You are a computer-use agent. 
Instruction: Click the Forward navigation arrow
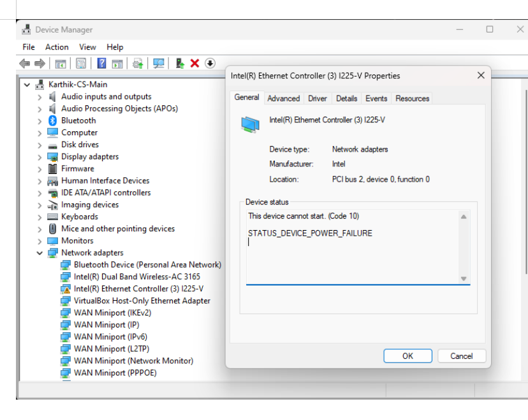(39, 62)
